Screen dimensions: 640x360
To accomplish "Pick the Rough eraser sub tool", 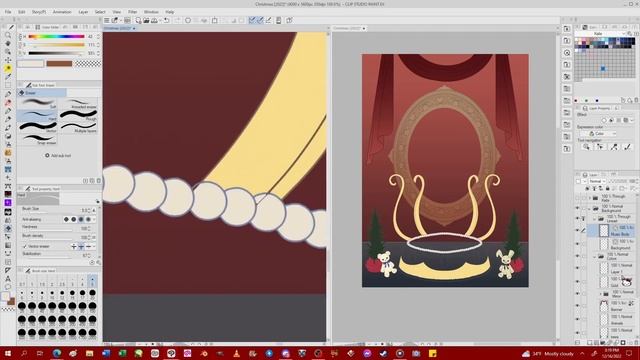I will pos(79,116).
